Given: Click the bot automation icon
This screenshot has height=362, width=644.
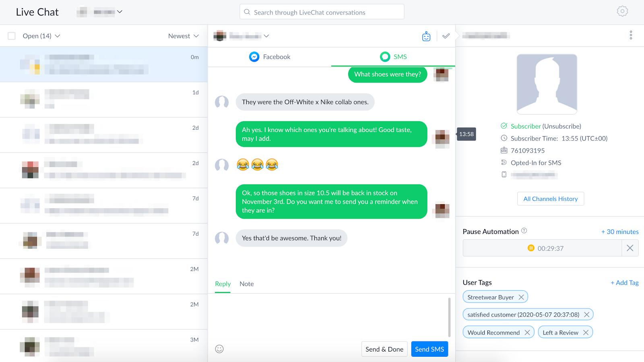Looking at the screenshot, I should click(x=426, y=36).
